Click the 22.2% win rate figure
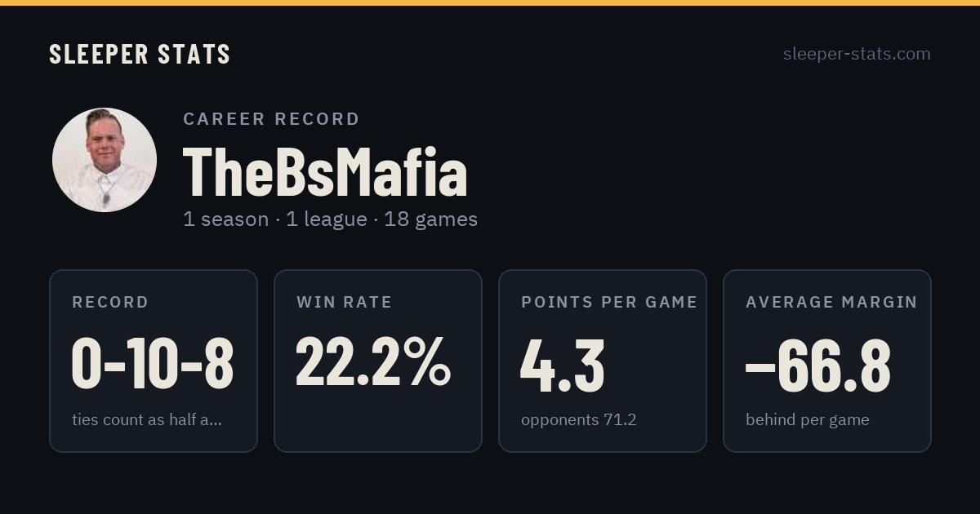The image size is (980, 514). 373,363
